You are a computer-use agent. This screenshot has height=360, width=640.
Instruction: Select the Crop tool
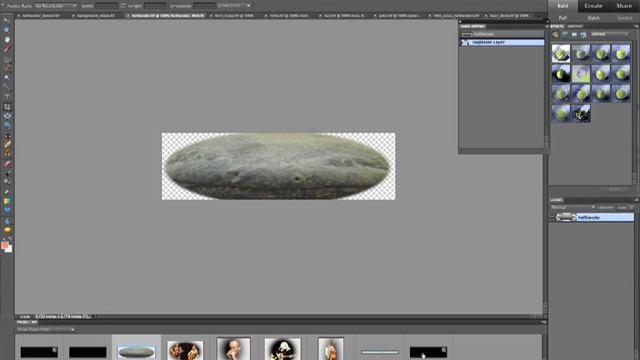(x=7, y=107)
